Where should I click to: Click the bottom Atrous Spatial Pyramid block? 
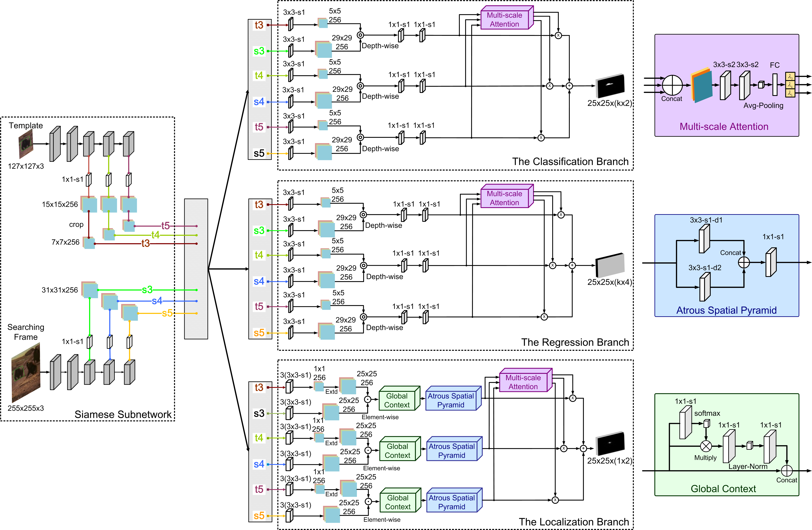coord(452,502)
